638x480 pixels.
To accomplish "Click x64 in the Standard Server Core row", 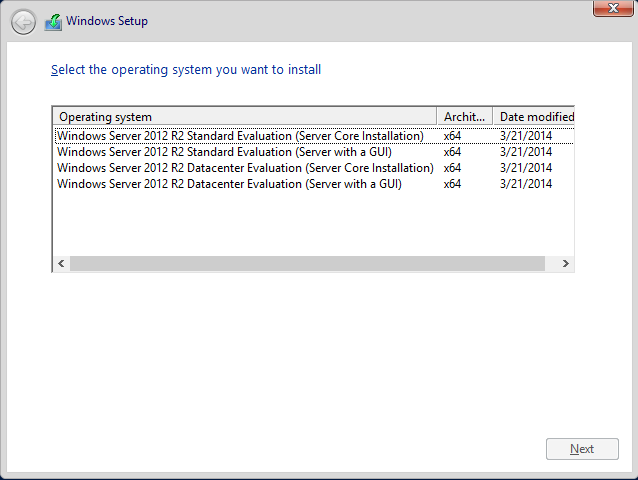I will (452, 136).
